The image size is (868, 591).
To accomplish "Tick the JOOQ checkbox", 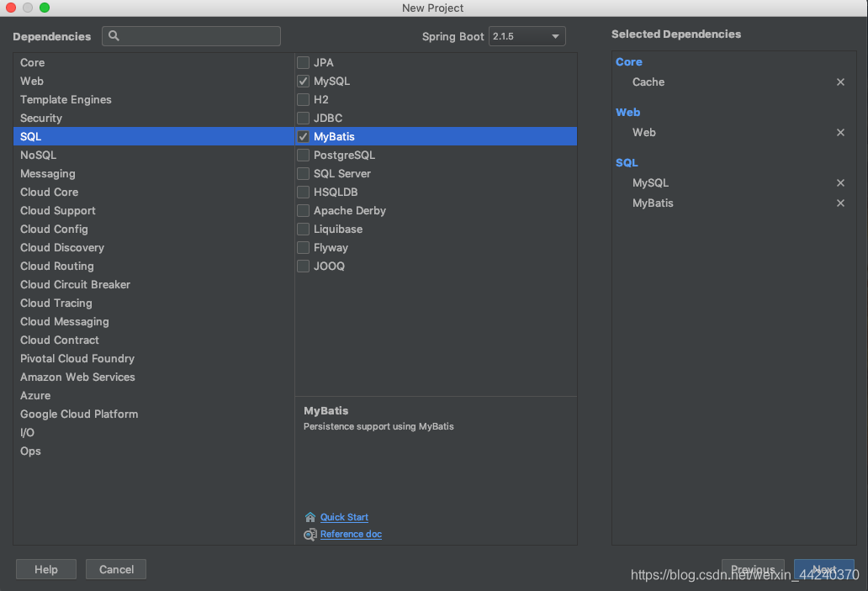I will pyautogui.click(x=303, y=266).
